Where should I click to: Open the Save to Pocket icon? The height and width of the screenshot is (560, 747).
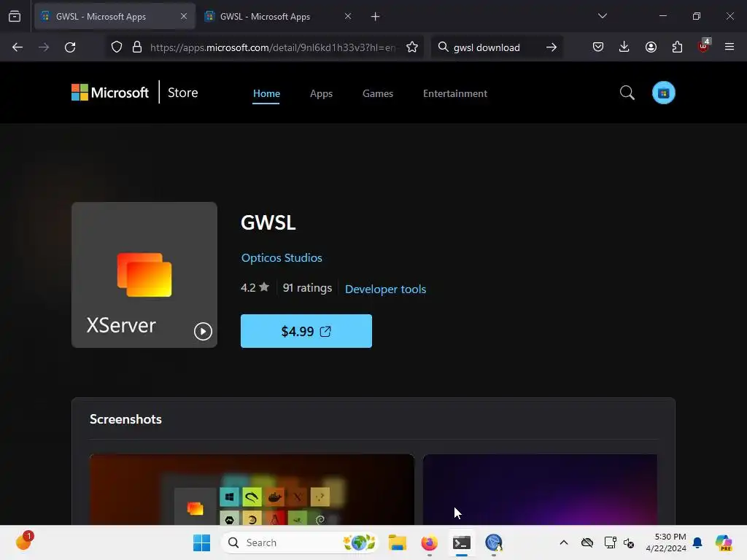point(598,47)
